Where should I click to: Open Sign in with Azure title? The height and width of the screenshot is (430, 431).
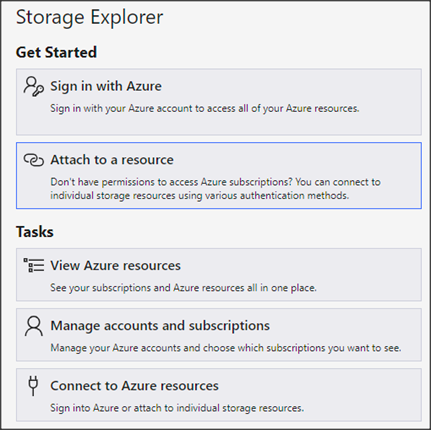point(106,86)
